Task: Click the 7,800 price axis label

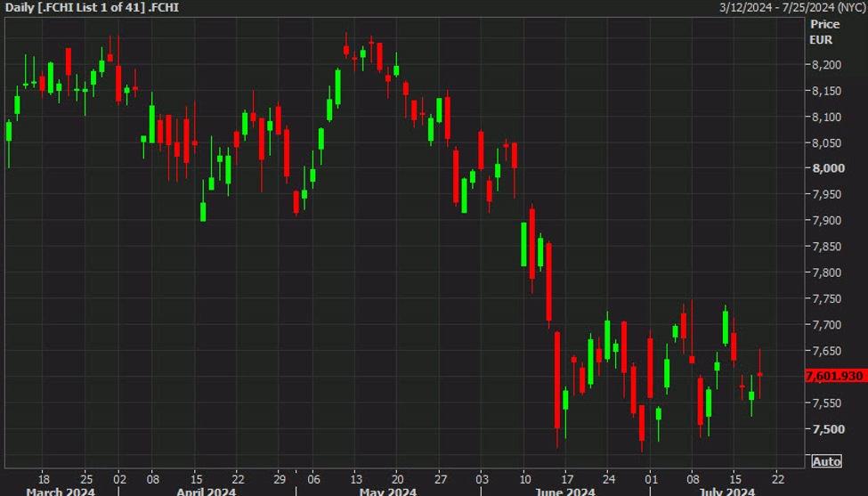Action: coord(826,272)
